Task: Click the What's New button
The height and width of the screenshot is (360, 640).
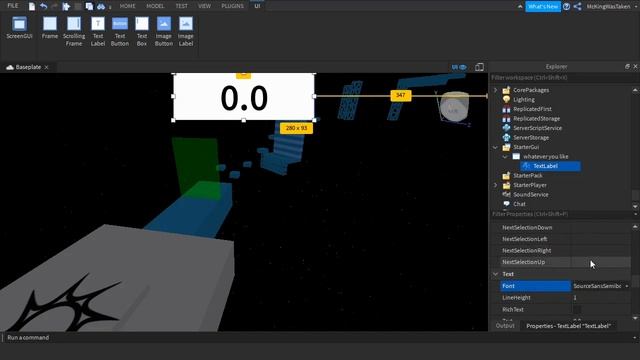Action: pos(543,7)
